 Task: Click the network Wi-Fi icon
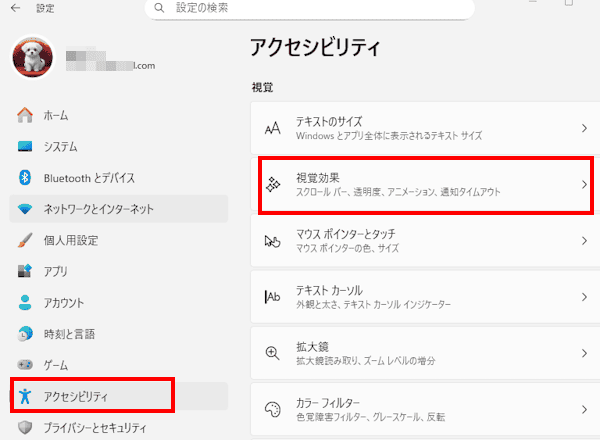point(25,209)
